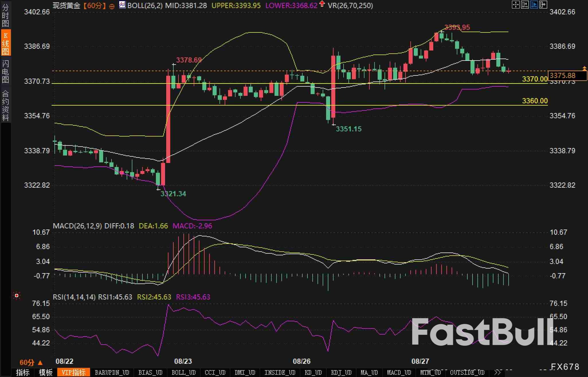Open the 指标 indicator menu
Image resolution: width=588 pixels, height=377 pixels.
point(23,372)
